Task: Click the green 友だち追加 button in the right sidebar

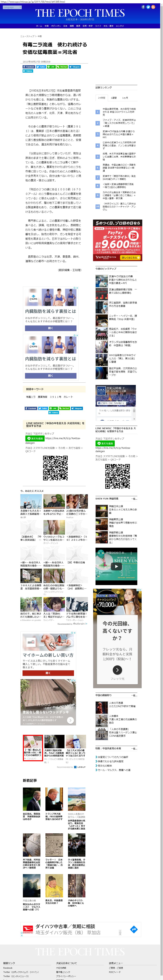Action: click(105, 444)
